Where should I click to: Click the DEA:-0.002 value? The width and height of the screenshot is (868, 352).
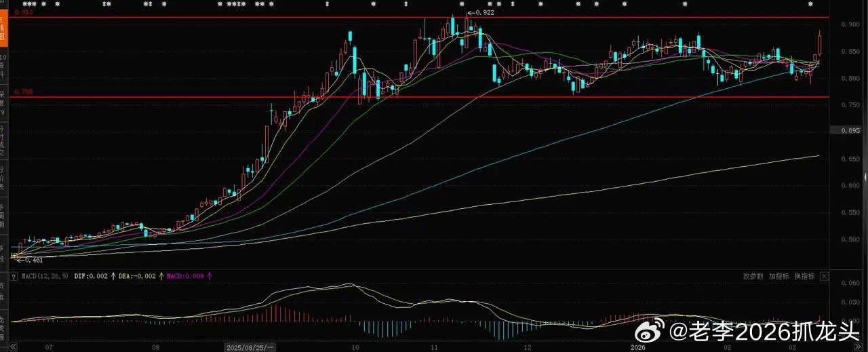[137, 276]
